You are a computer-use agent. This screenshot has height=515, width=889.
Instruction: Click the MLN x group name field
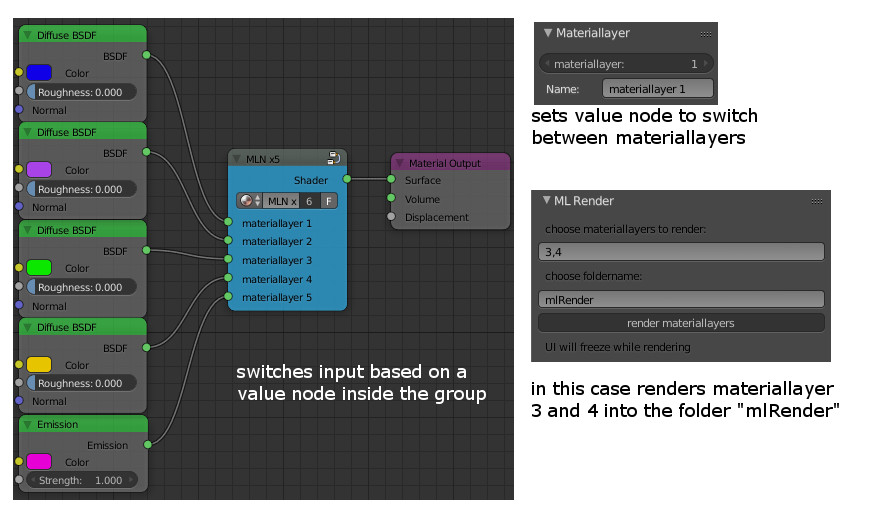point(281,201)
